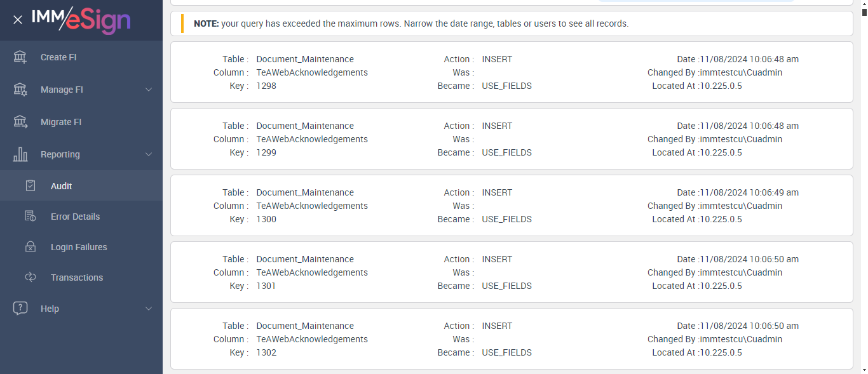This screenshot has width=868, height=374.
Task: Go to the Transactions report
Action: pyautogui.click(x=76, y=277)
